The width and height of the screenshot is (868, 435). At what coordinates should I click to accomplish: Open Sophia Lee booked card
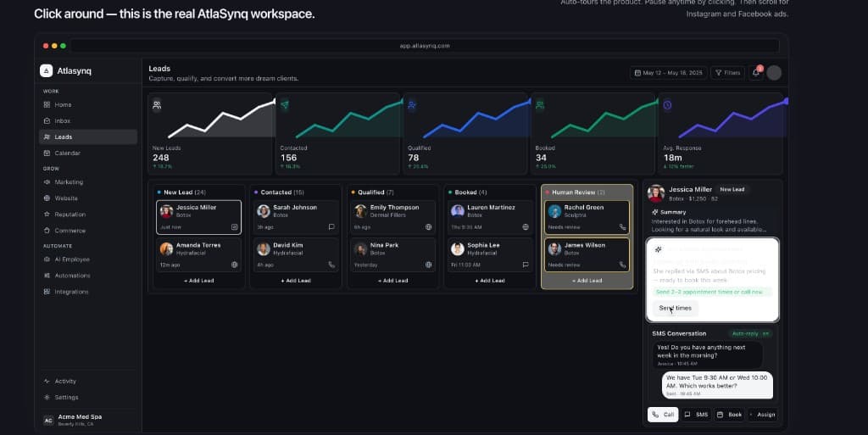pos(490,254)
